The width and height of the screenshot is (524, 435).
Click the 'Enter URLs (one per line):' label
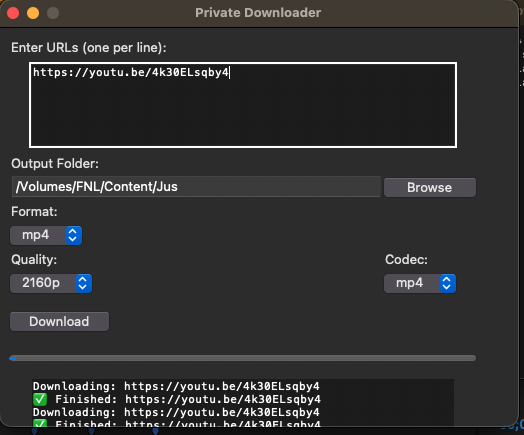[89, 48]
